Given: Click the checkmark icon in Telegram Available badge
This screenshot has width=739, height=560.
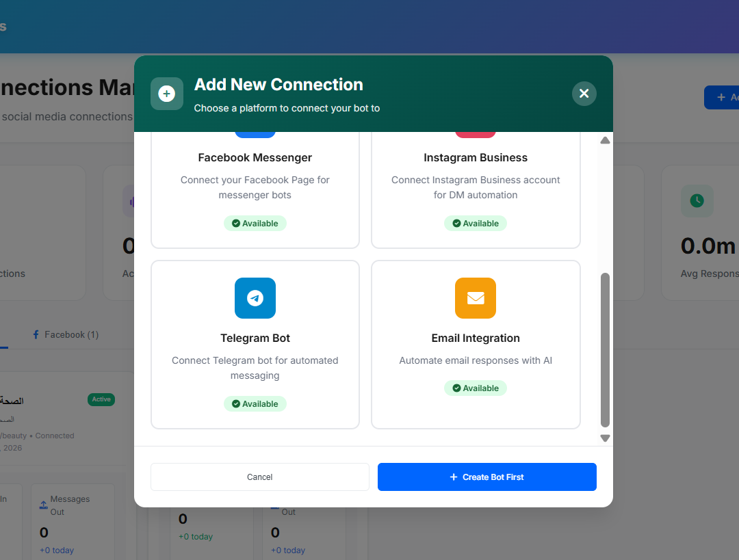Looking at the screenshot, I should 236,404.
